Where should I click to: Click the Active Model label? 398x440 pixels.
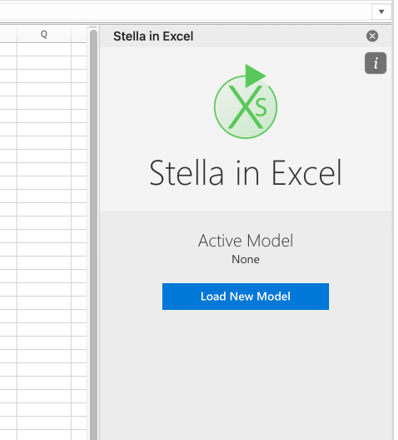click(x=246, y=241)
